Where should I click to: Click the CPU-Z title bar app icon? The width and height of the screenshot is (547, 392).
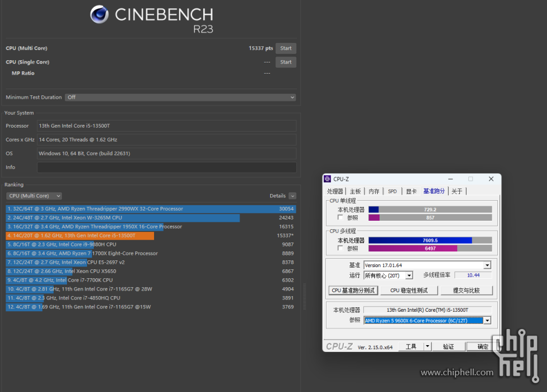coord(327,179)
